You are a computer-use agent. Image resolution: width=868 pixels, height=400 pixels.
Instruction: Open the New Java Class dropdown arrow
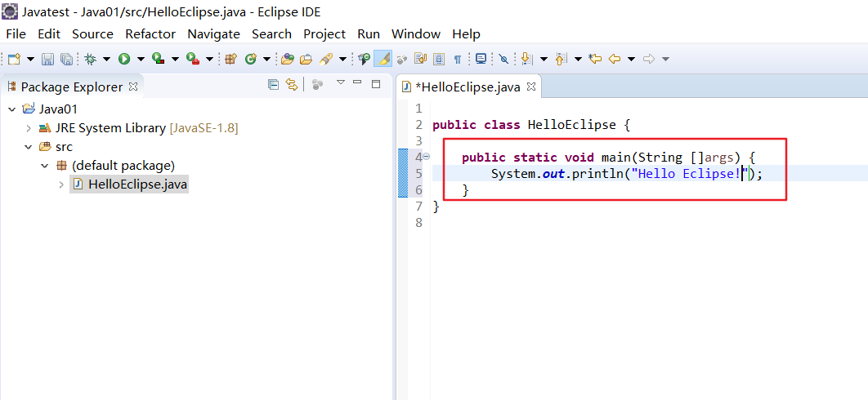tap(266, 60)
